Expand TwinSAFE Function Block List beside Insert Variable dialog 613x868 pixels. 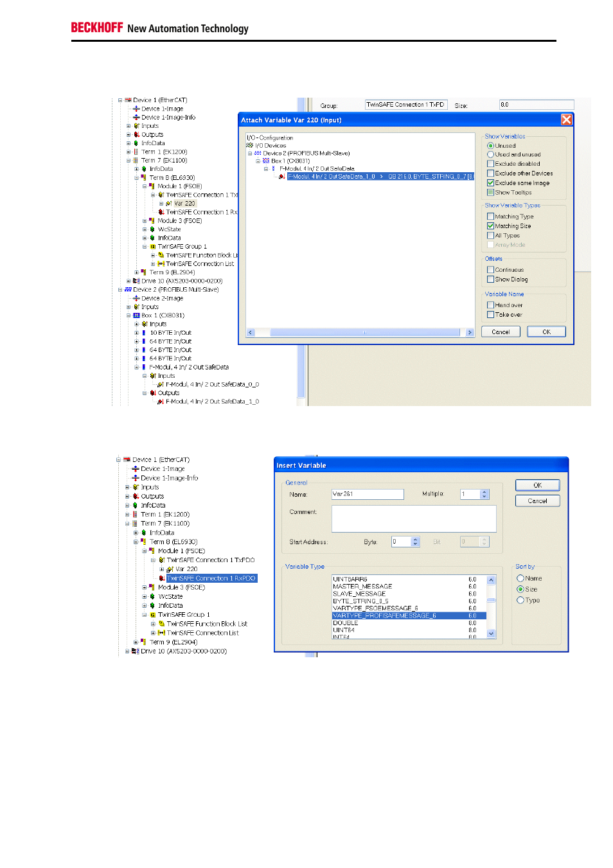[x=153, y=624]
